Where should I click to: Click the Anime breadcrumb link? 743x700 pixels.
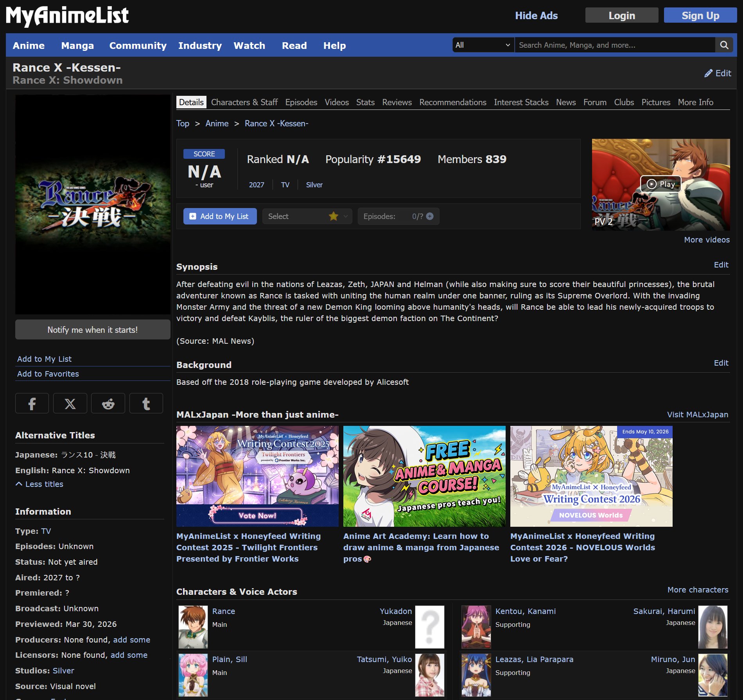tap(217, 124)
